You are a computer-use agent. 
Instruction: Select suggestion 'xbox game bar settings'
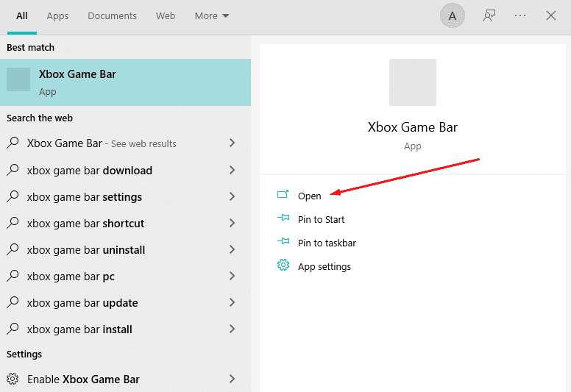click(x=125, y=196)
